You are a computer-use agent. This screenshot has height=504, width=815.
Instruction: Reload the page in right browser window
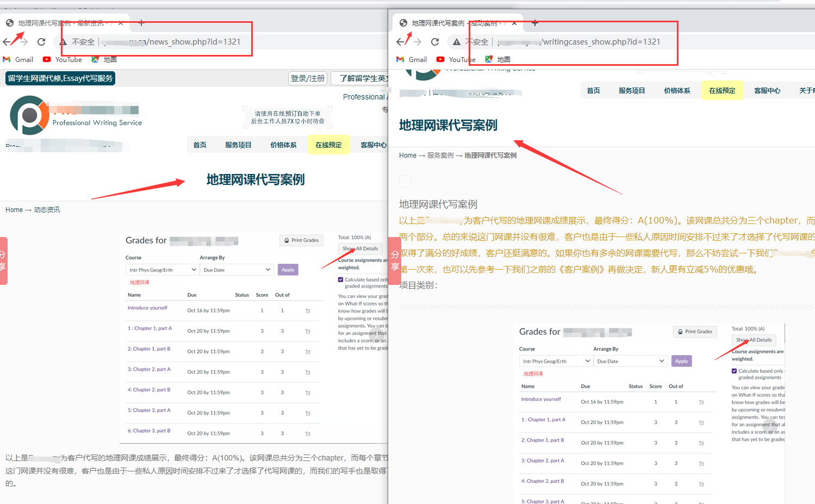click(435, 42)
